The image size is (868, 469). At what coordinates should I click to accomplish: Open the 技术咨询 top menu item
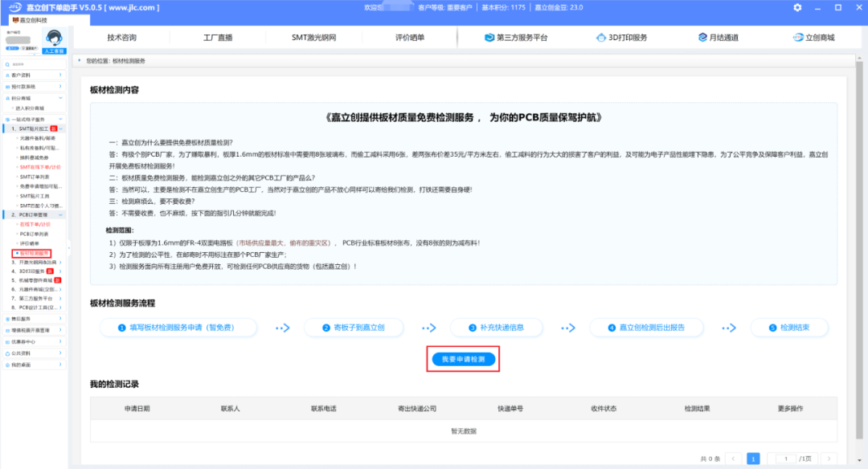point(122,38)
